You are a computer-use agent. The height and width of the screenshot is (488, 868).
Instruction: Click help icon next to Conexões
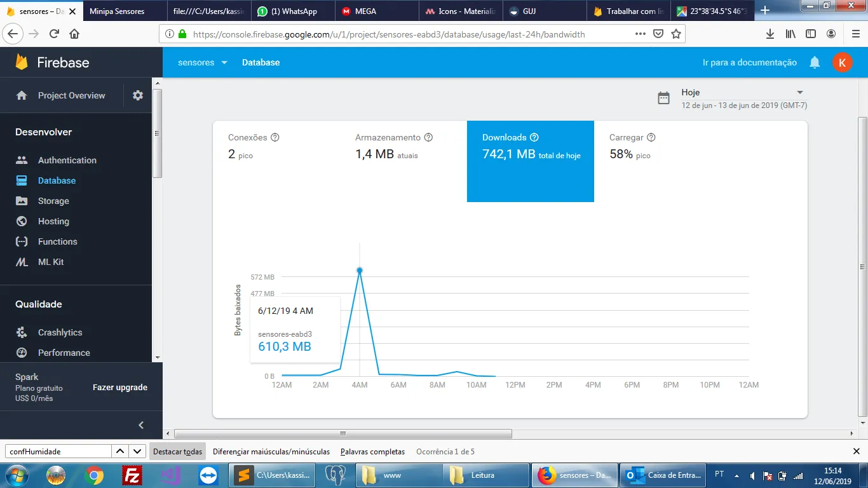[275, 137]
